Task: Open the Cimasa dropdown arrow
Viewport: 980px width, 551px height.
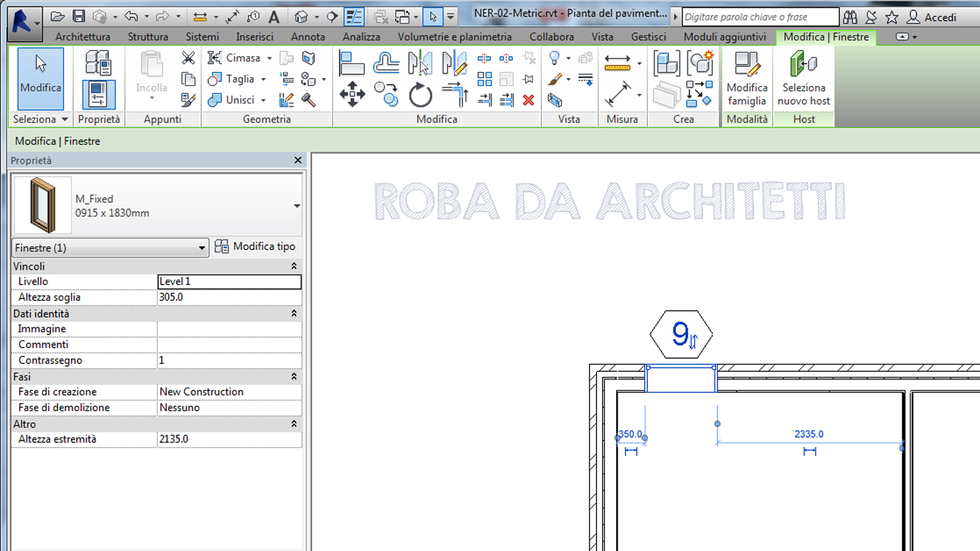Action: coord(269,58)
